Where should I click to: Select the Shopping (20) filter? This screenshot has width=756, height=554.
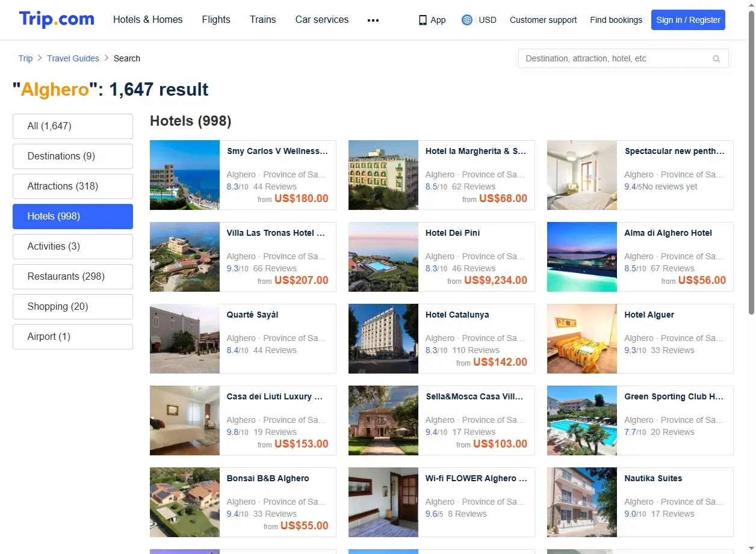[73, 307]
